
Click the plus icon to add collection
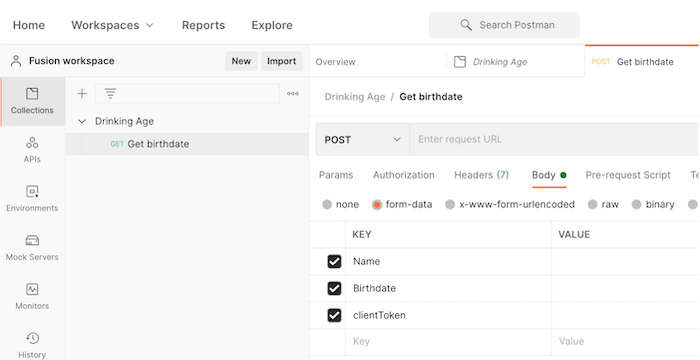click(x=82, y=94)
